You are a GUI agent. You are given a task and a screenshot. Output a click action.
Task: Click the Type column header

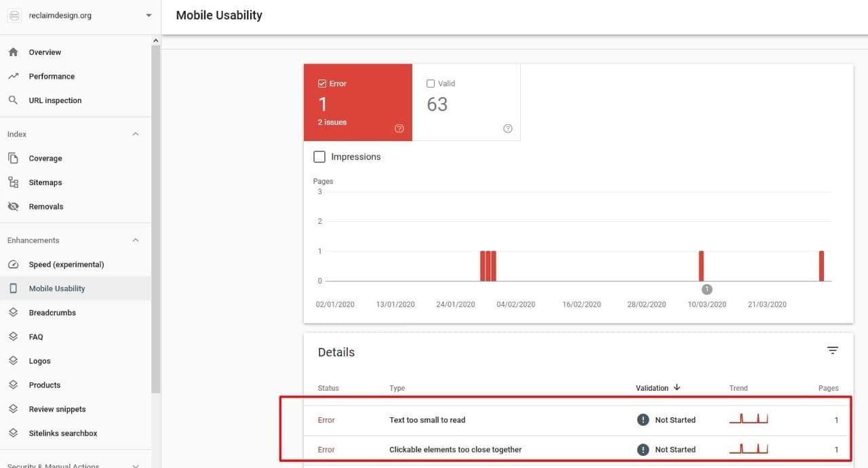tap(397, 388)
